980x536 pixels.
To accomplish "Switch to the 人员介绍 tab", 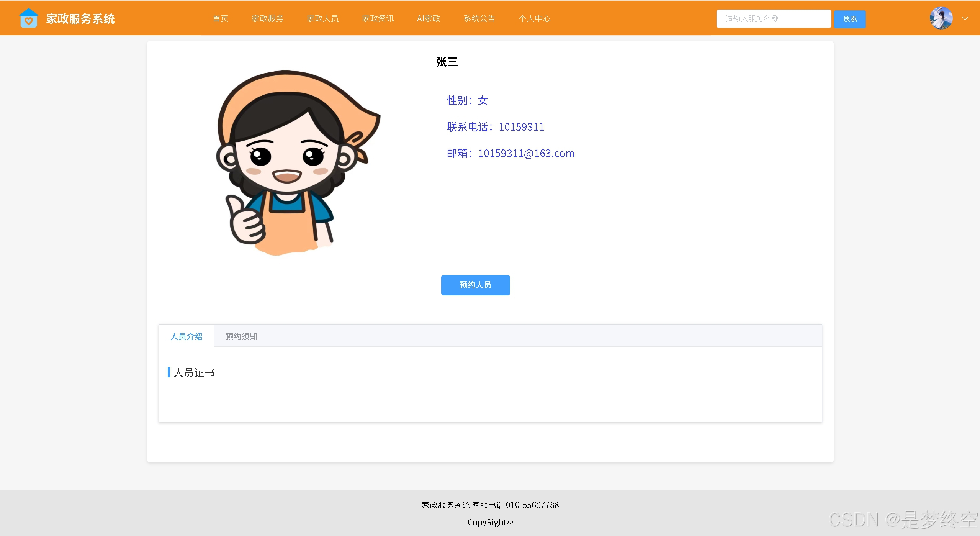I will 187,336.
